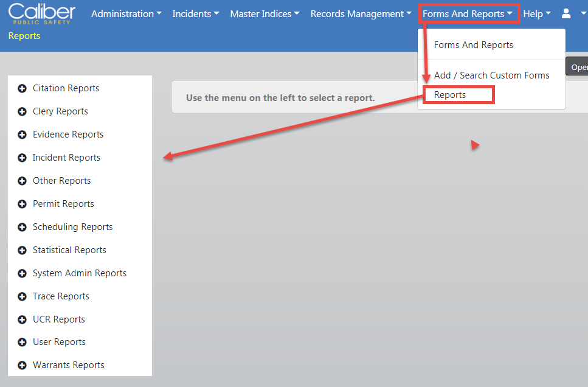The width and height of the screenshot is (588, 387).
Task: Open the Help menu
Action: pyautogui.click(x=536, y=13)
